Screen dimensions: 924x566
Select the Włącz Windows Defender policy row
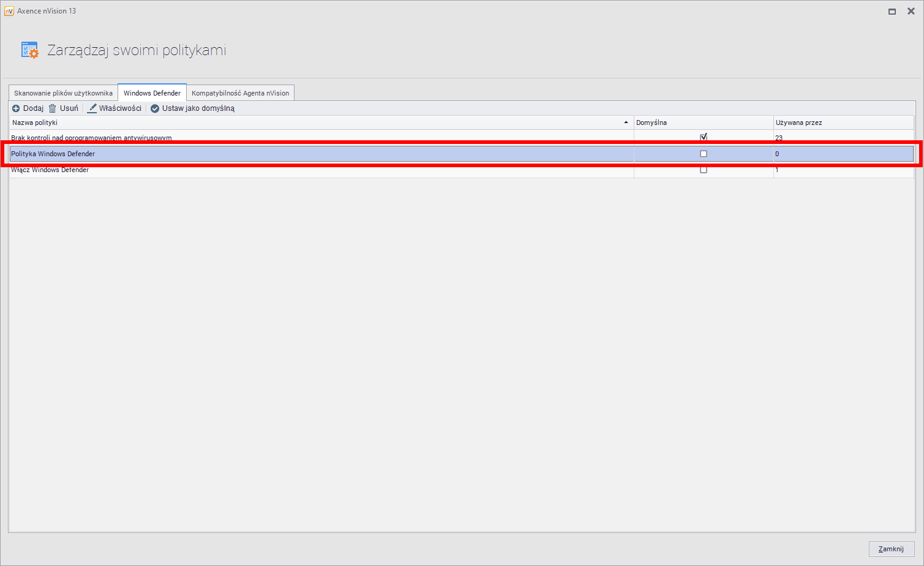coord(50,170)
